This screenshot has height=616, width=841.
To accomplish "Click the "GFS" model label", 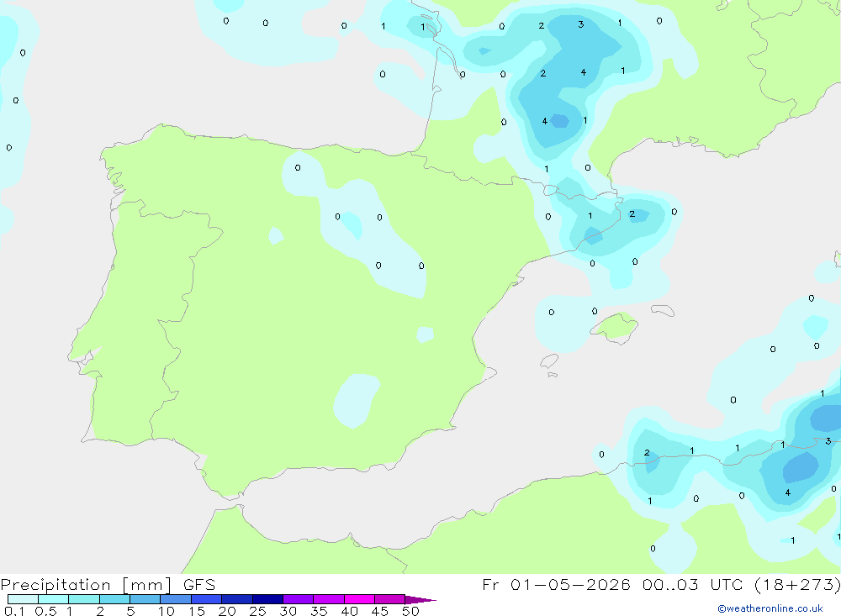I will 199,585.
